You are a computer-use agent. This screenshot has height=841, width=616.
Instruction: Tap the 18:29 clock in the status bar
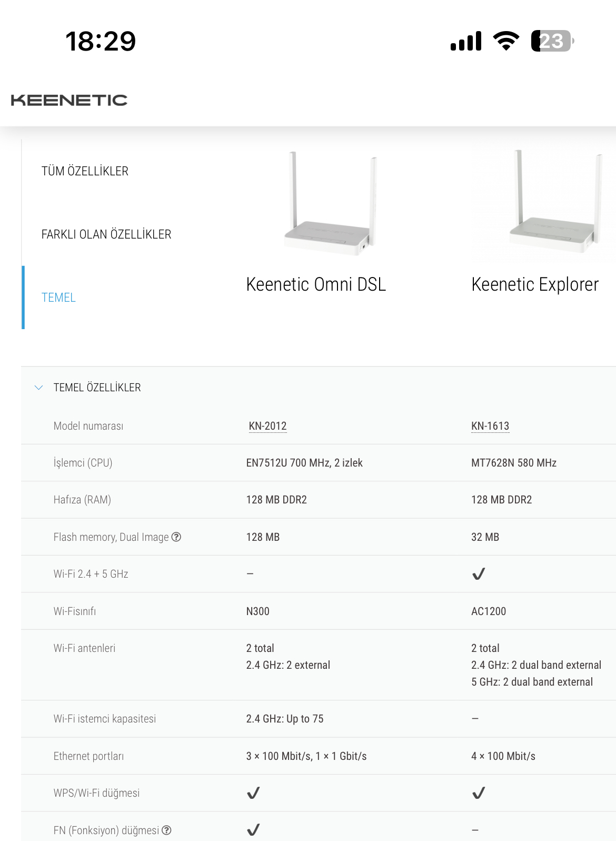pyautogui.click(x=101, y=41)
